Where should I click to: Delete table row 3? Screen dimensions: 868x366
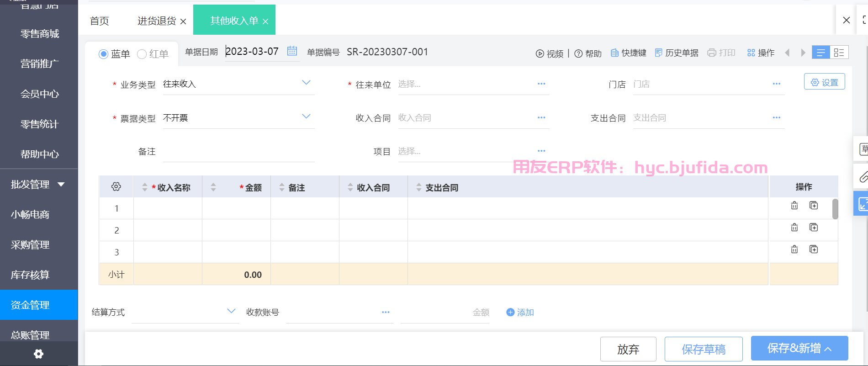794,249
